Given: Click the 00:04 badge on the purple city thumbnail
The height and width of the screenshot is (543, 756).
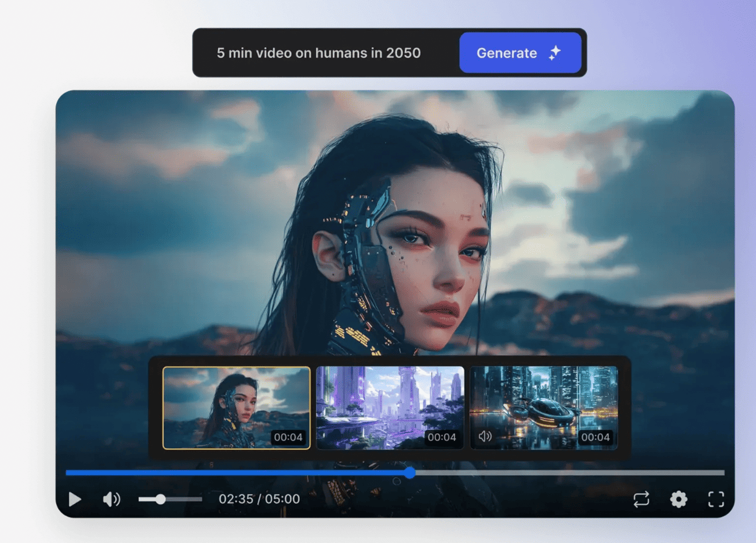Looking at the screenshot, I should point(442,437).
